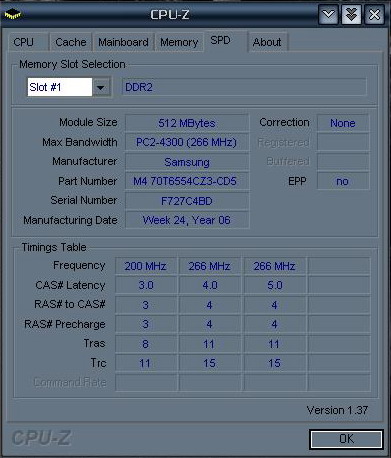This screenshot has width=391, height=458.
Task: Click the Week 24, Year 06 date value
Action: (187, 220)
